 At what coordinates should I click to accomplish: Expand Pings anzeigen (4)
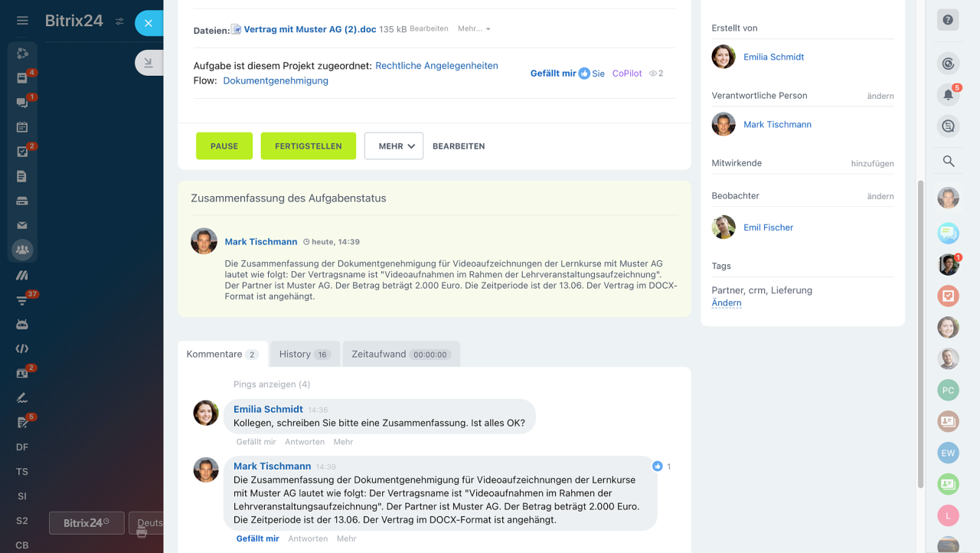(x=272, y=384)
